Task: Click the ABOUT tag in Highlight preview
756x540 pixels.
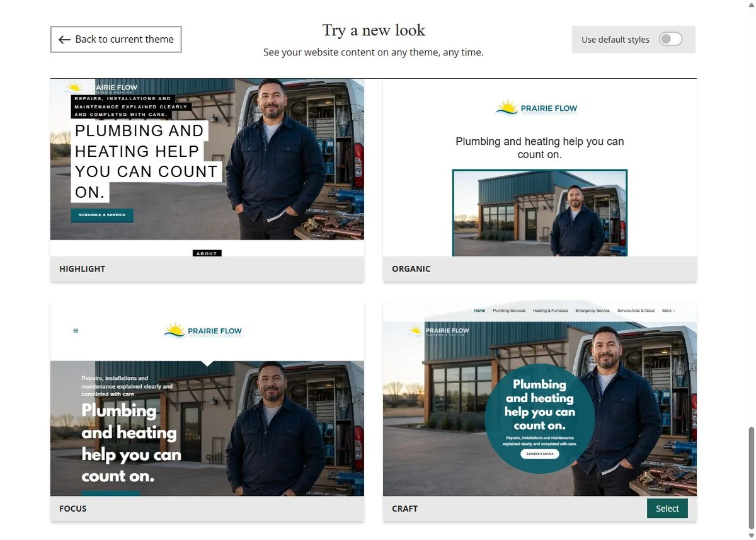Action: 207,253
